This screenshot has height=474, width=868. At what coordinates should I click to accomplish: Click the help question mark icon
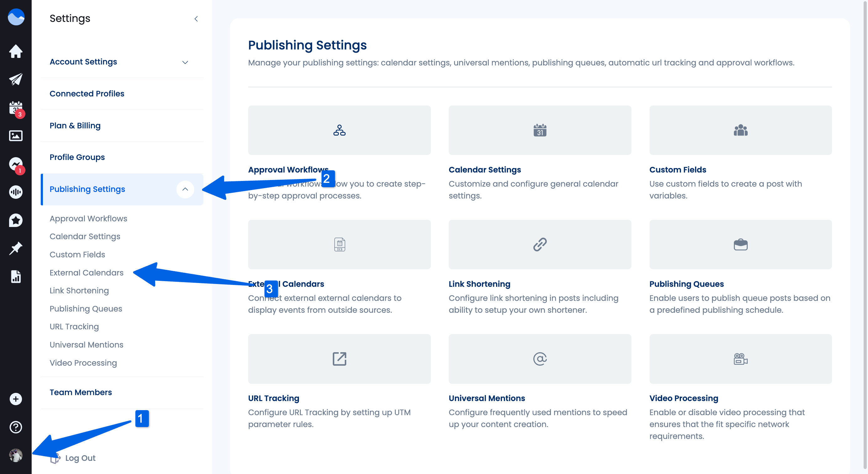(15, 427)
